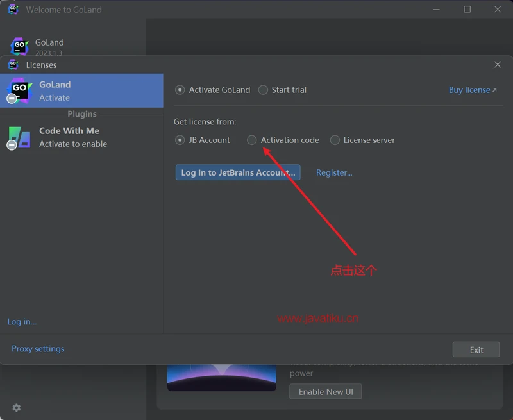Click the Licenses dialog title icon
The height and width of the screenshot is (420, 513).
click(x=13, y=65)
